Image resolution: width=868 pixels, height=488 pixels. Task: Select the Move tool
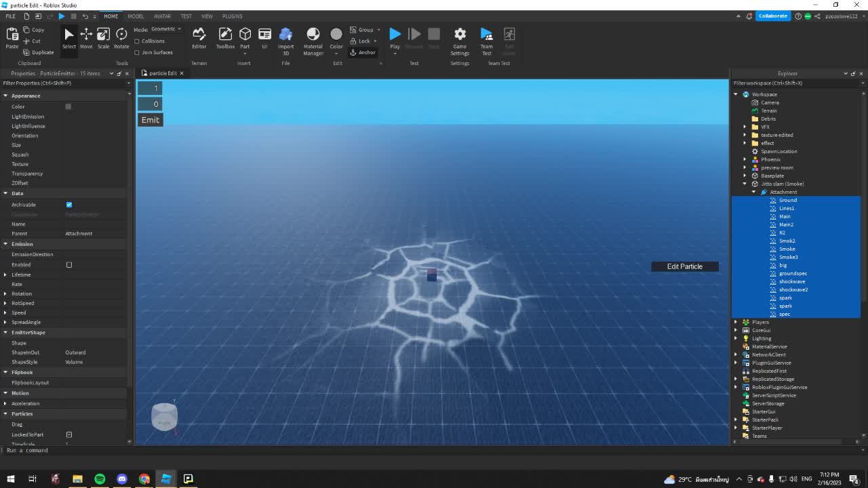tap(86, 38)
